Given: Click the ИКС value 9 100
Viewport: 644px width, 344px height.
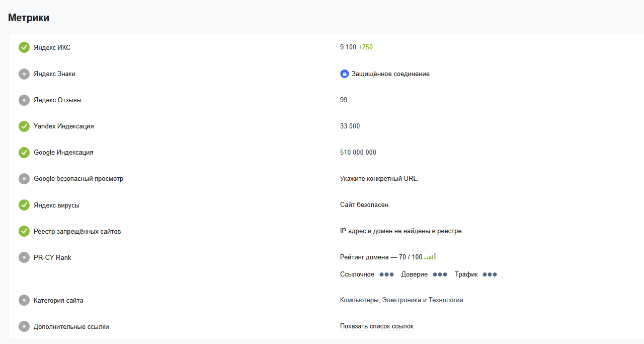Looking at the screenshot, I should [x=348, y=47].
